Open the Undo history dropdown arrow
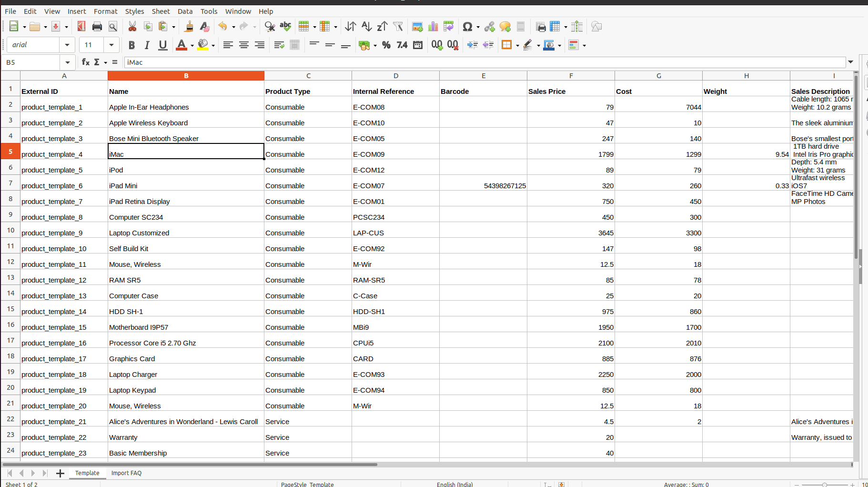Screen dimensions: 868x487 [x=233, y=27]
